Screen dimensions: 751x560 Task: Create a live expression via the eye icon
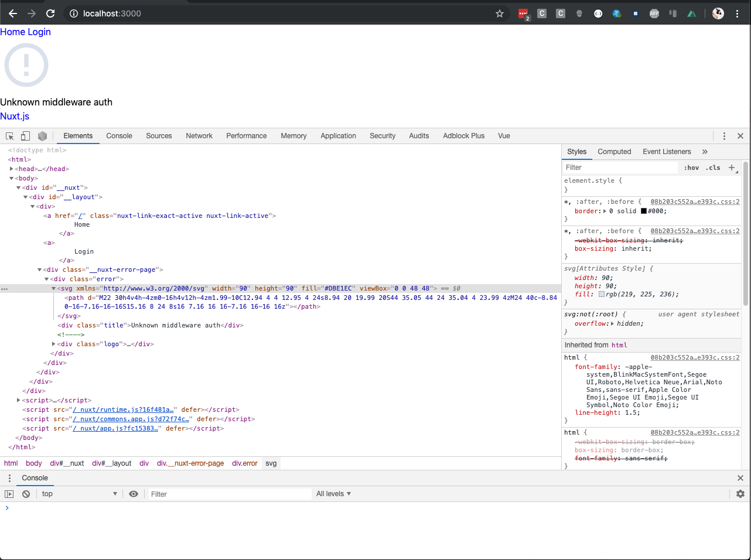point(134,494)
